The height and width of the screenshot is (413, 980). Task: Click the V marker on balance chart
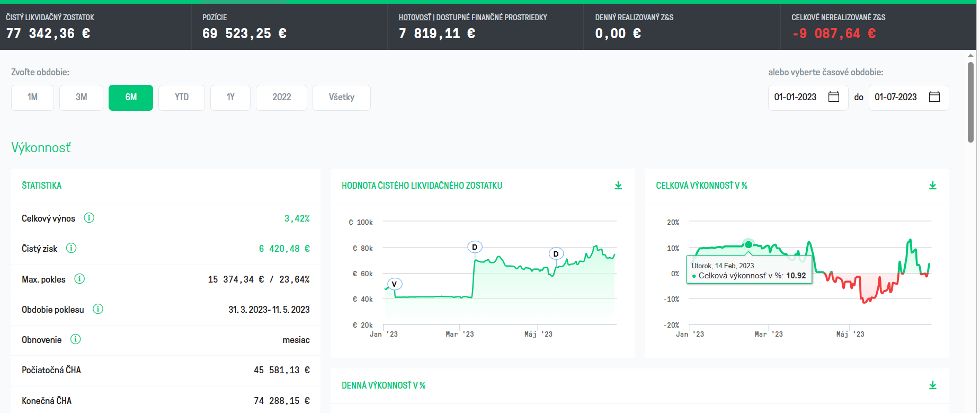click(x=394, y=284)
